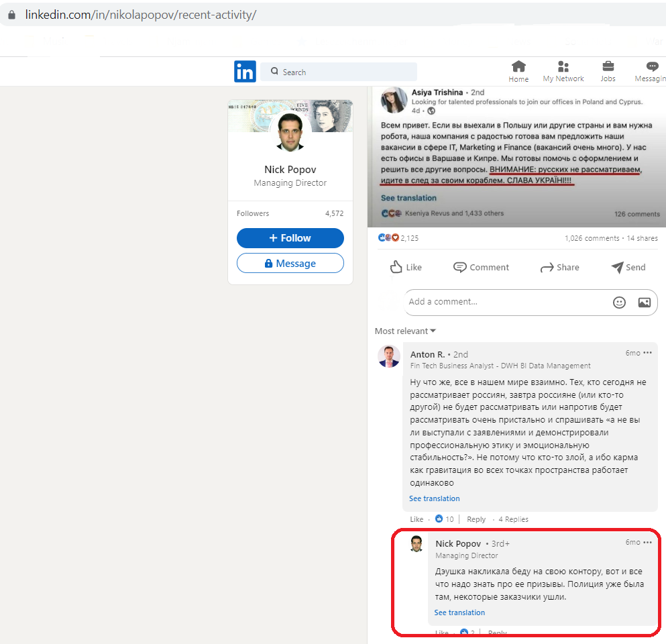Open the options menu on Anton R.'s comment
Screen dimensions: 666x644
click(x=647, y=353)
